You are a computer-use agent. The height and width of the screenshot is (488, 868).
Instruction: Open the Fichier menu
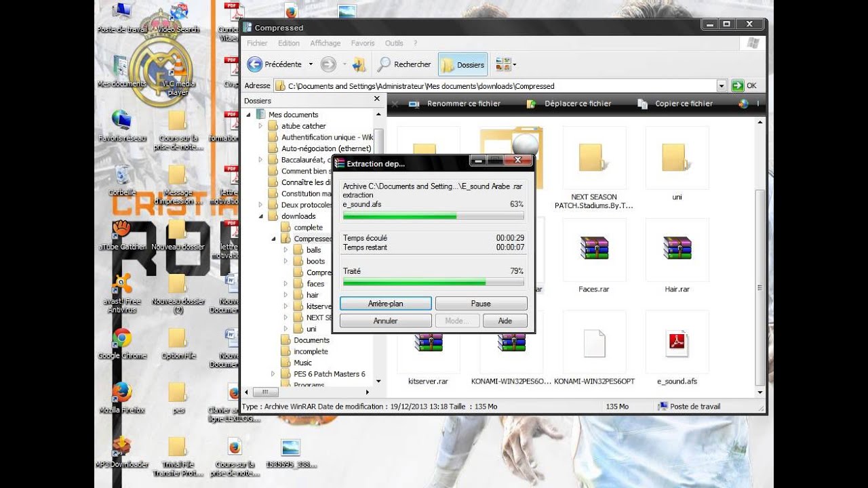(x=257, y=43)
